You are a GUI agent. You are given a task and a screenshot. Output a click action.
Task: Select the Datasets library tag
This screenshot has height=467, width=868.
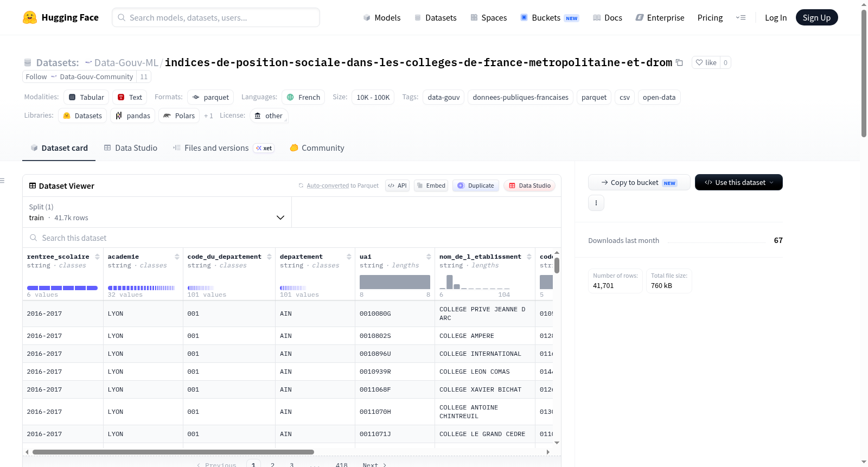[x=82, y=116]
